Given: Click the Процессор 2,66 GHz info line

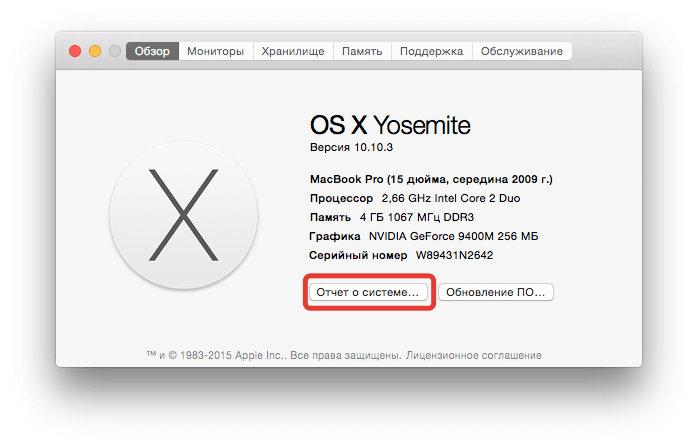Looking at the screenshot, I should click(x=415, y=198).
